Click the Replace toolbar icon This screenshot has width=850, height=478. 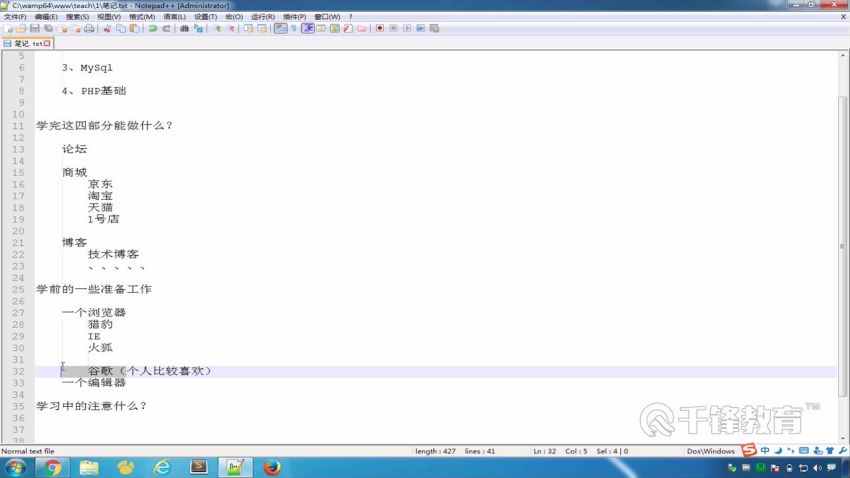pos(198,28)
